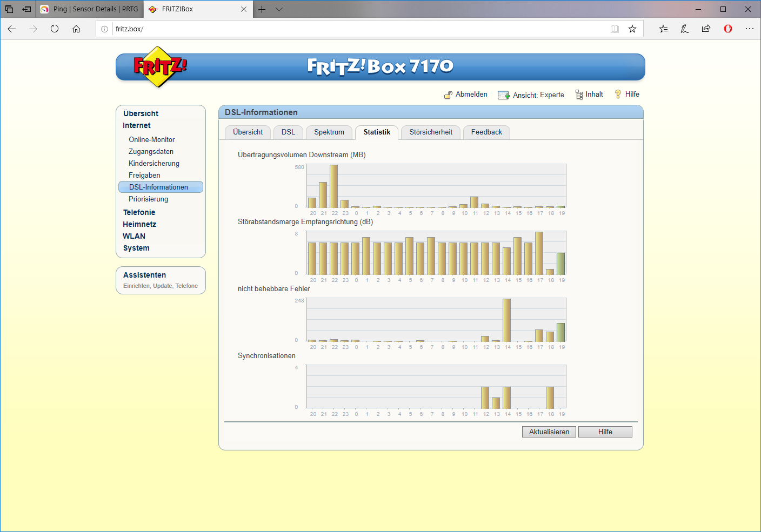761x532 pixels.
Task: Click the Hilfe question mark icon
Action: (x=618, y=95)
